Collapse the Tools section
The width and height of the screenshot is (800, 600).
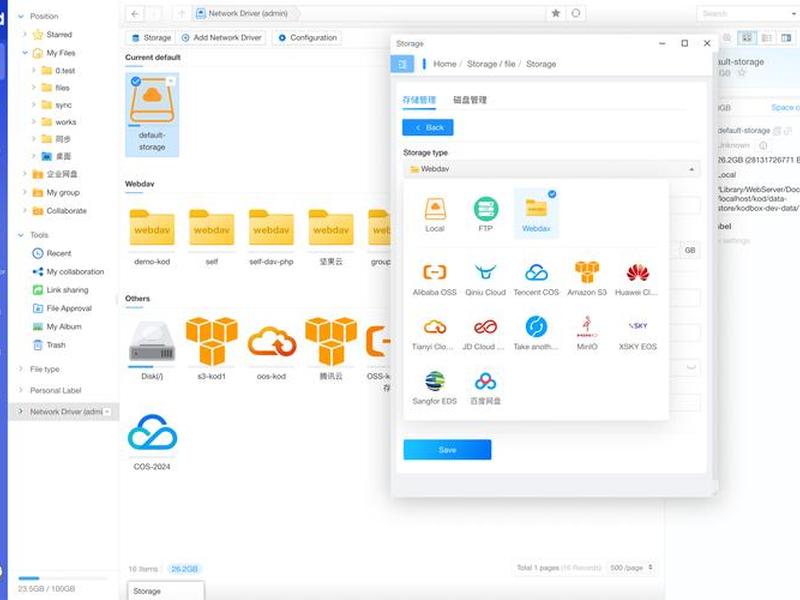(21, 235)
